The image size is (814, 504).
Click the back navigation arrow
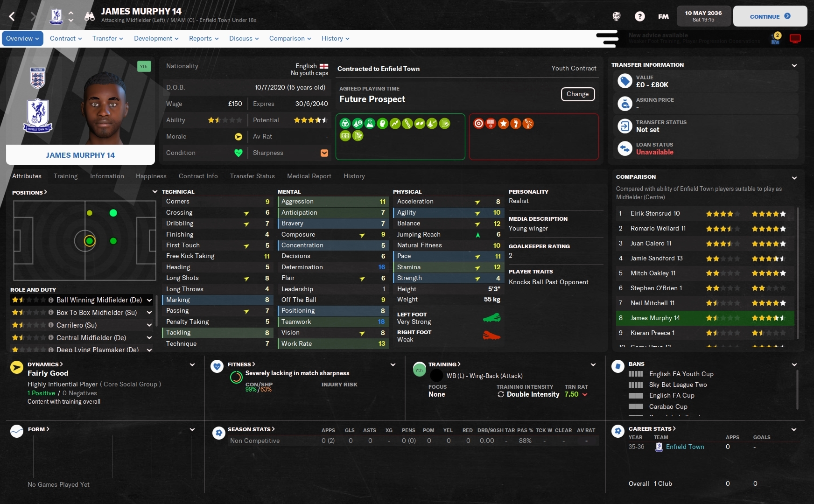[12, 17]
